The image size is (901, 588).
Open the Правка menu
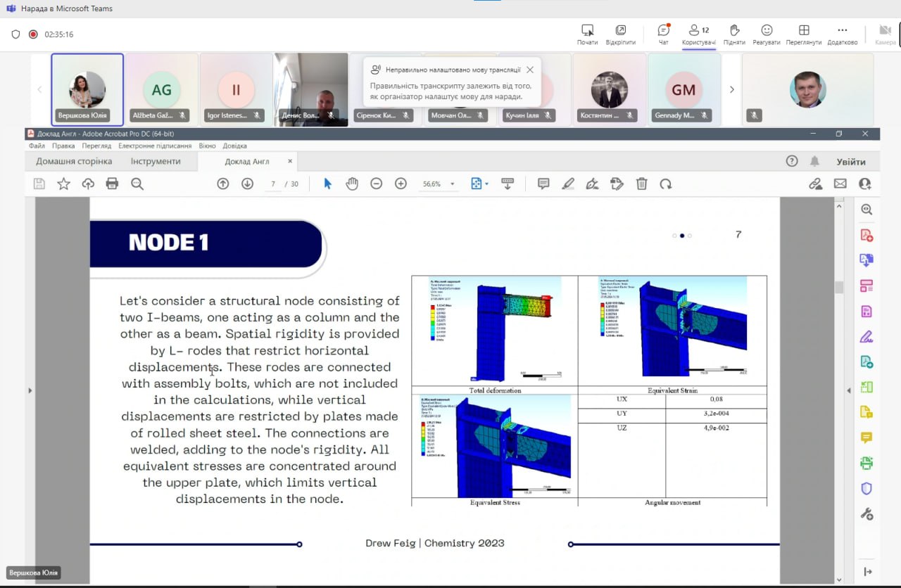pyautogui.click(x=63, y=146)
